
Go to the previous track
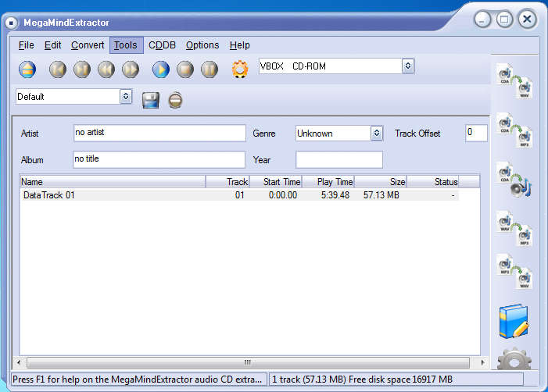coord(58,69)
